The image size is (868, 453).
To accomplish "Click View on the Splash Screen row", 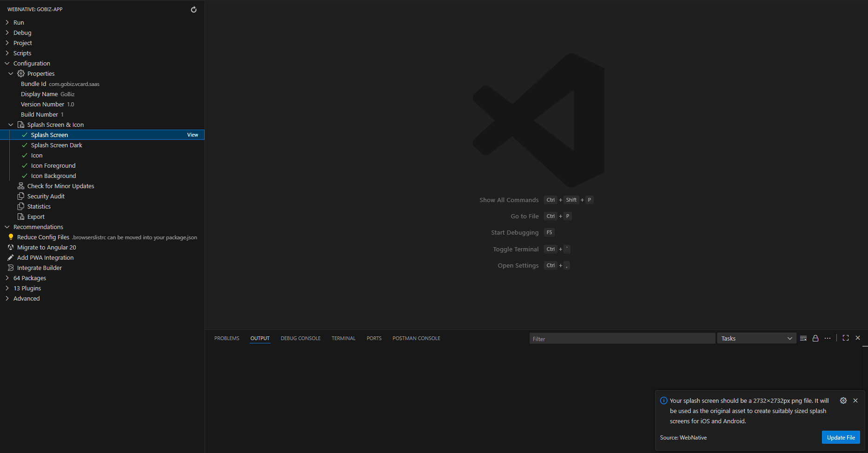I will point(192,135).
